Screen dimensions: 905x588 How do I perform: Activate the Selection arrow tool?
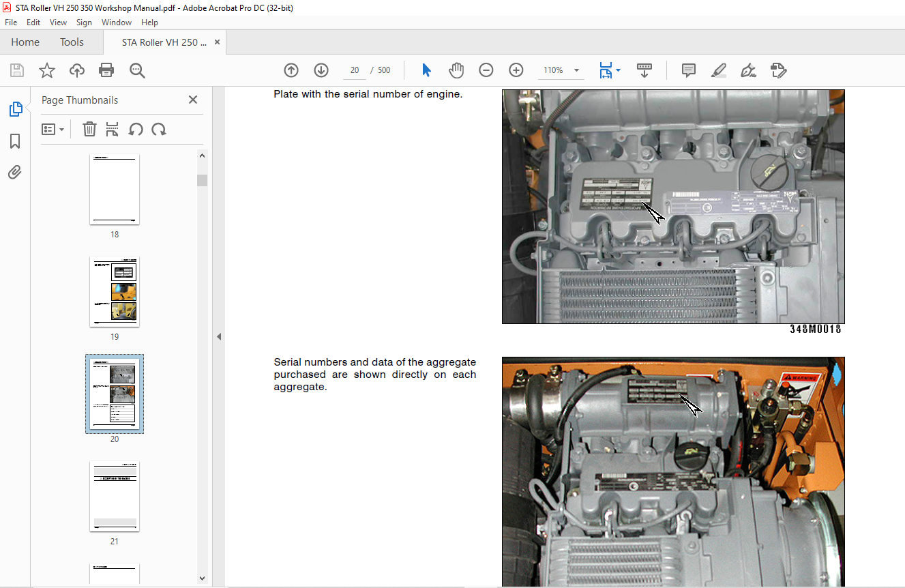click(x=427, y=70)
